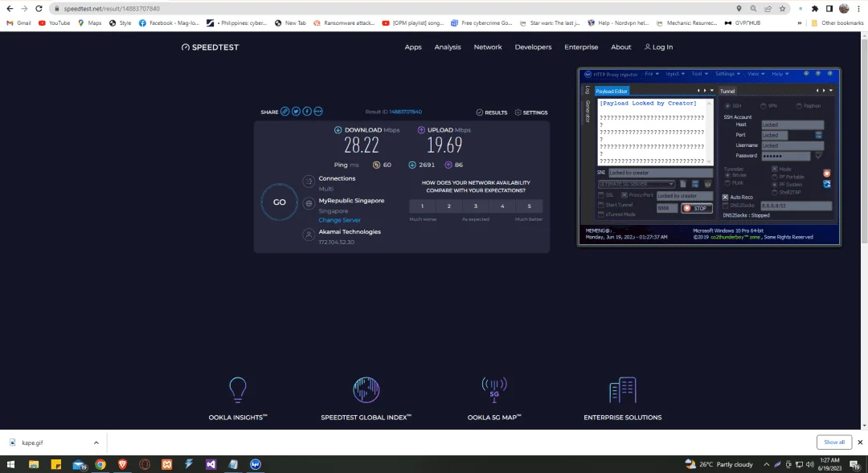Open Chrome extensions puzzle icon
This screenshot has height=473, width=868.
coord(815,8)
